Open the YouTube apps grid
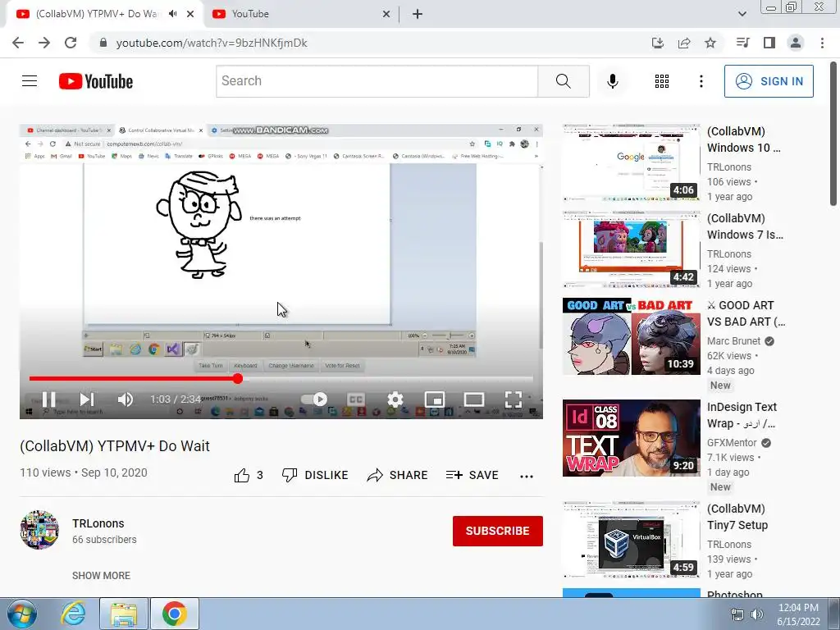Viewport: 840px width, 630px height. (x=662, y=81)
